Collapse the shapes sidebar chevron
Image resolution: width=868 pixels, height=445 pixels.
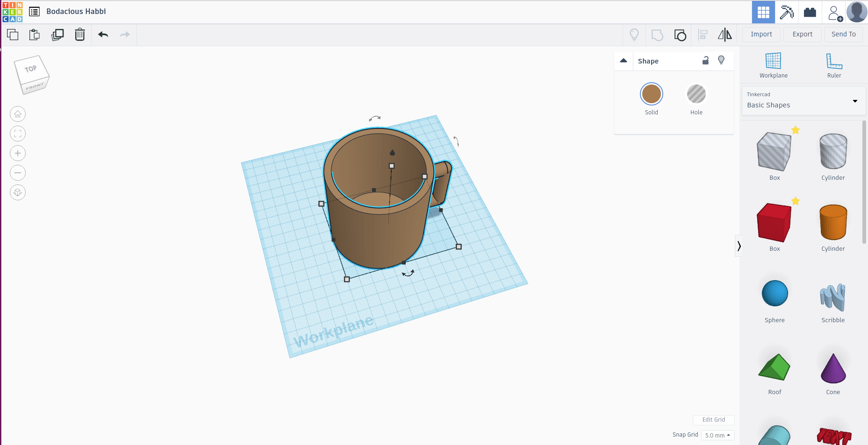(x=739, y=246)
